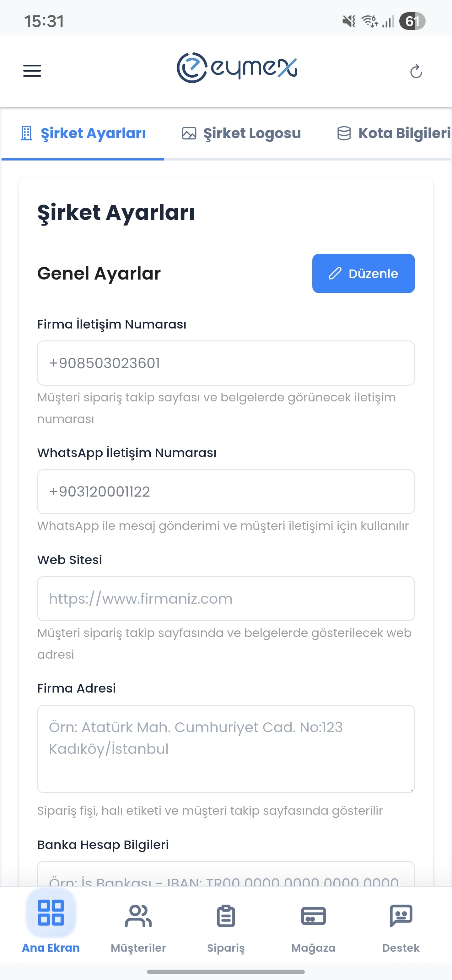
Task: Switch to the Şirket Logosu tab
Action: (x=252, y=133)
